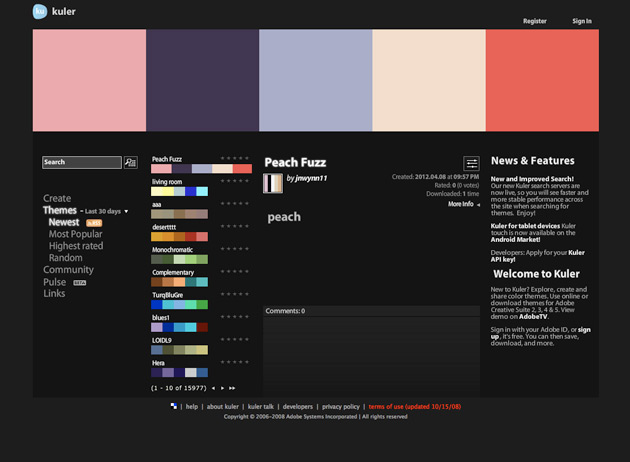Click the Register link

(534, 21)
